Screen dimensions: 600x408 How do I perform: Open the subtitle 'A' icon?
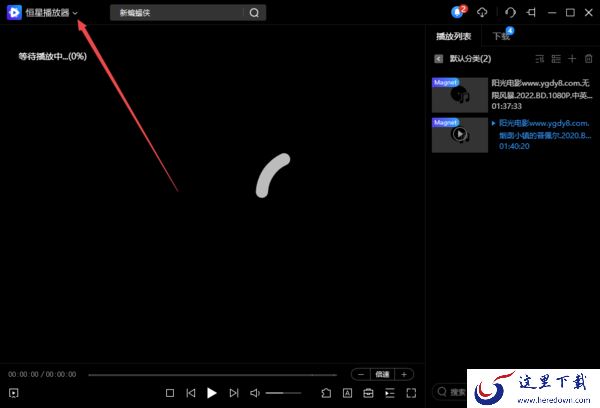point(347,393)
